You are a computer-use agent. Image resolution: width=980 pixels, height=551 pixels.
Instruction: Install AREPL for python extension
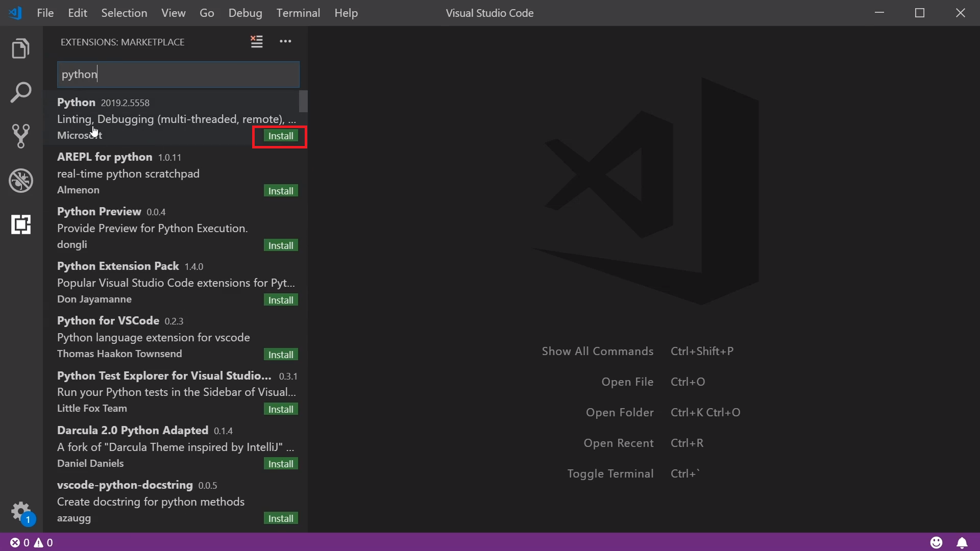(280, 191)
